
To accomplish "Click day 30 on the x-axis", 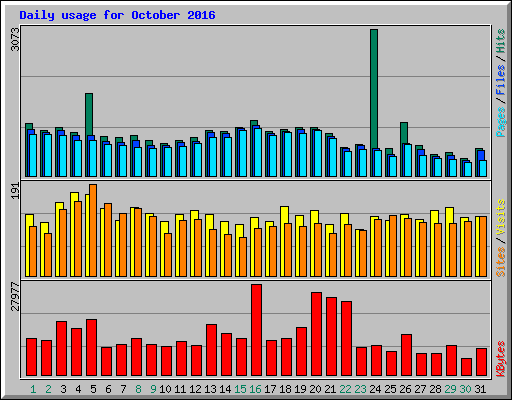I will tap(465, 389).
